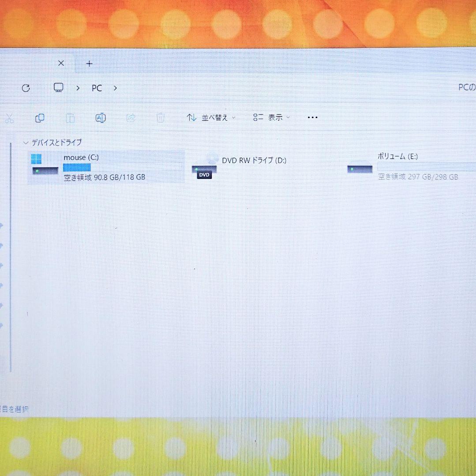The image size is (476, 476).
Task: Open the 並べ替え sort options dropdown
Action: [x=211, y=117]
